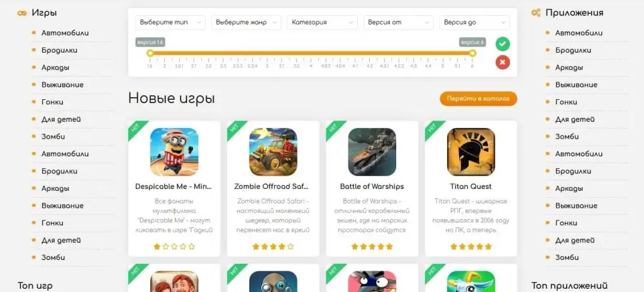644x292 pixels.
Task: Open the Версия от dropdown
Action: [398, 22]
